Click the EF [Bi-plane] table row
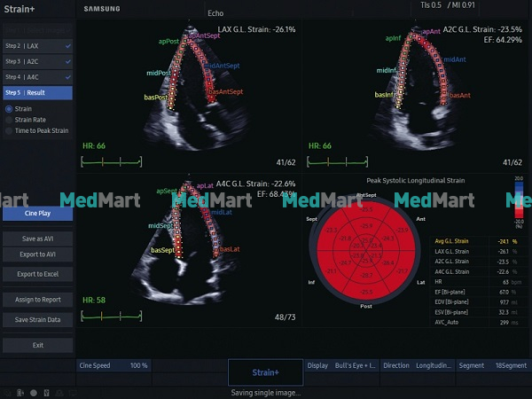This screenshot has height=399, width=532. click(x=479, y=292)
